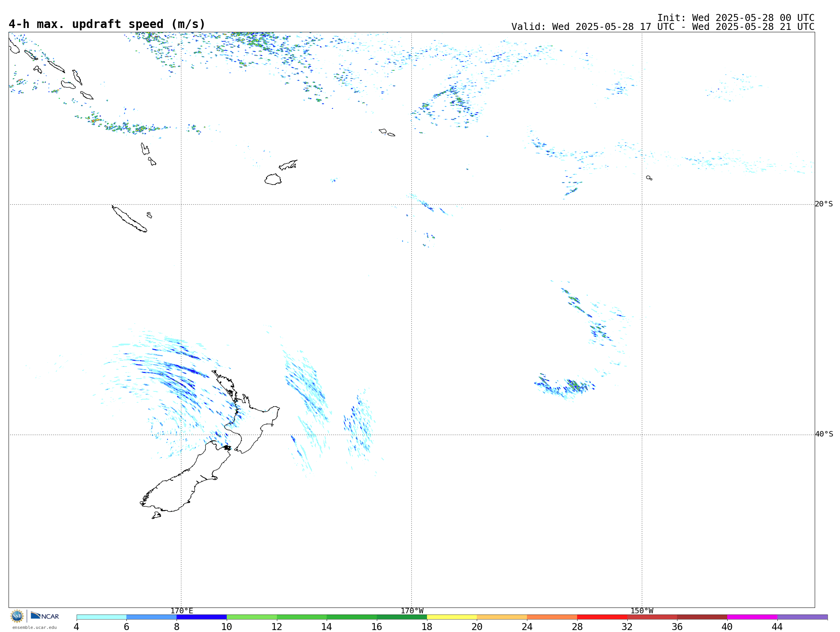This screenshot has height=632, width=840.
Task: Click the 20°S latitude label
Action: (x=824, y=204)
